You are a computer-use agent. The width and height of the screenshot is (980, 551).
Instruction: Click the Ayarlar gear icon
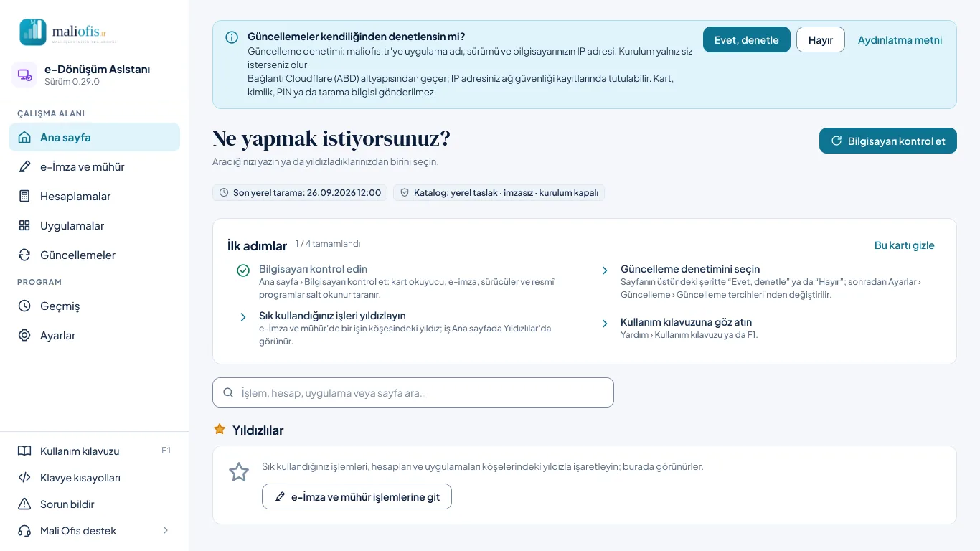coord(24,335)
